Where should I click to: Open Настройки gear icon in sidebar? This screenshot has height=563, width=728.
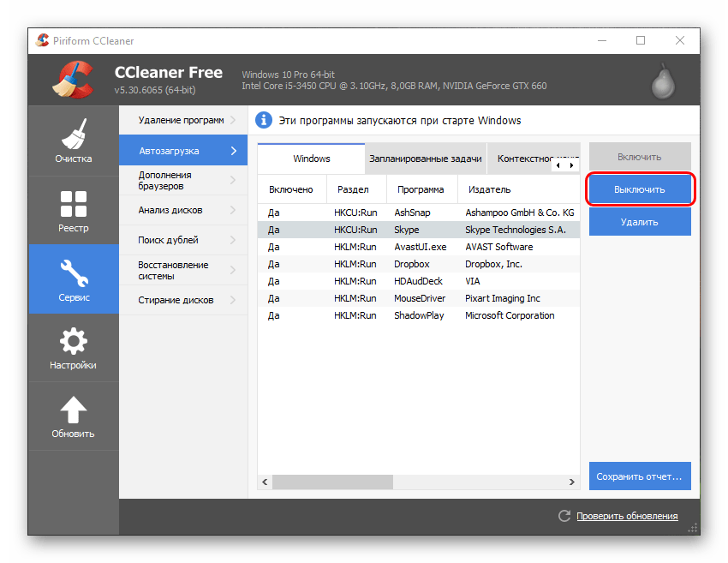coord(74,342)
